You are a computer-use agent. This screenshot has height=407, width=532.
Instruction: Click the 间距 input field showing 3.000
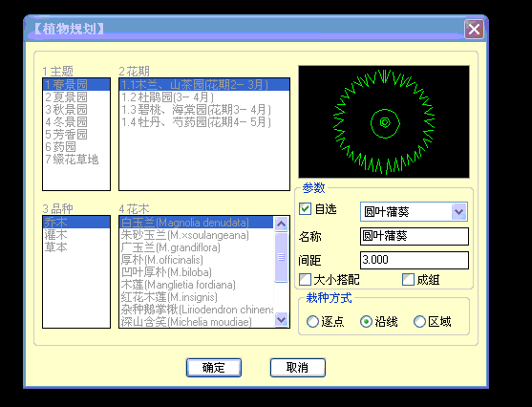(415, 260)
